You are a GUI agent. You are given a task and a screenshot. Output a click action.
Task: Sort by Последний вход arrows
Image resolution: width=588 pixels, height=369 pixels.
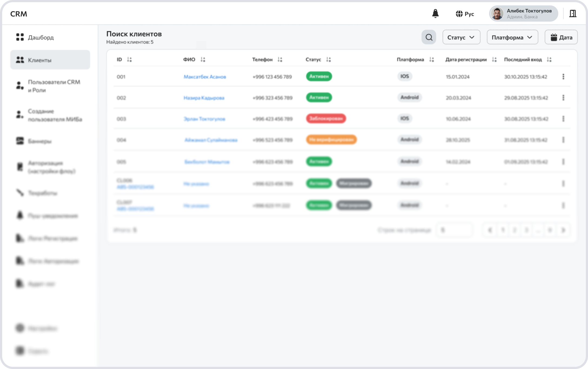549,59
